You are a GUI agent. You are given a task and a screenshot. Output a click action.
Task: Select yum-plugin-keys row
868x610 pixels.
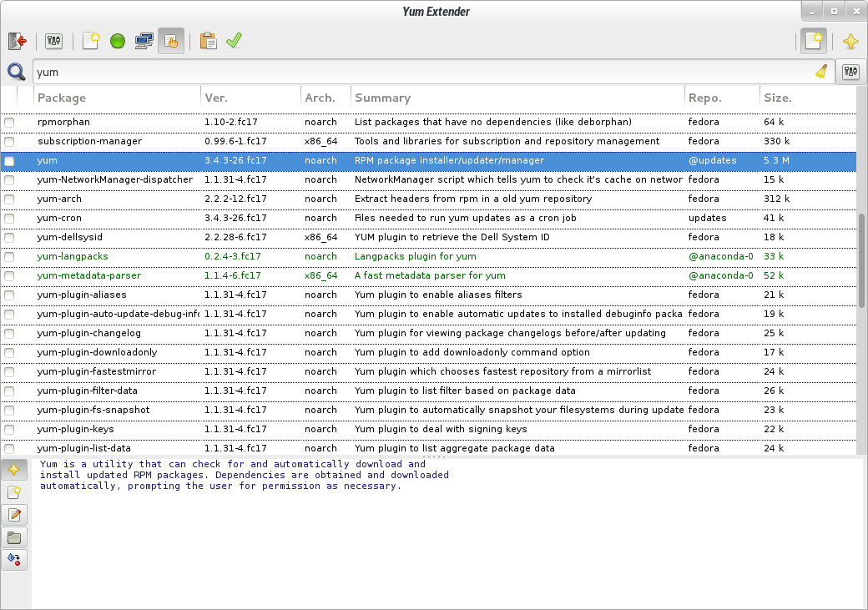[428, 429]
